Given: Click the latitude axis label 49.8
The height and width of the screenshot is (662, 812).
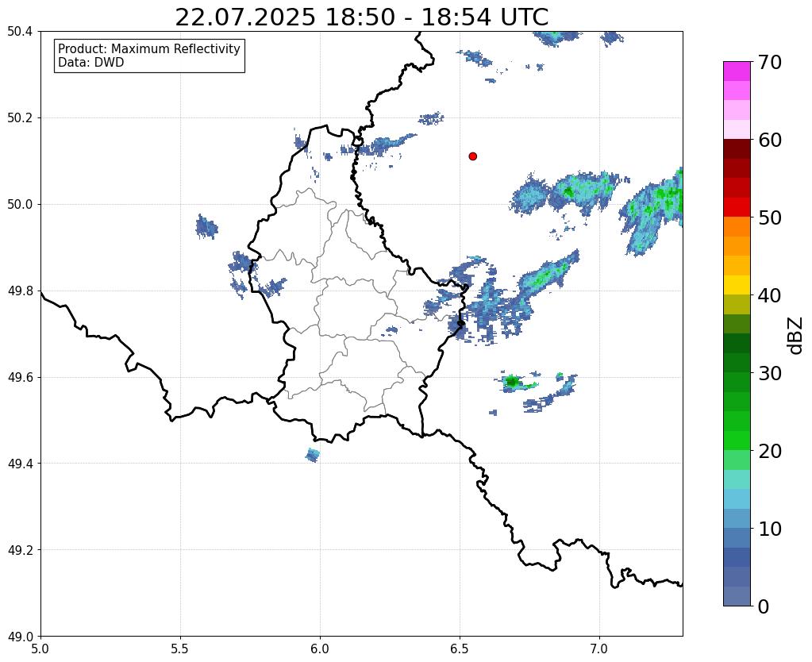Looking at the screenshot, I should (20, 291).
